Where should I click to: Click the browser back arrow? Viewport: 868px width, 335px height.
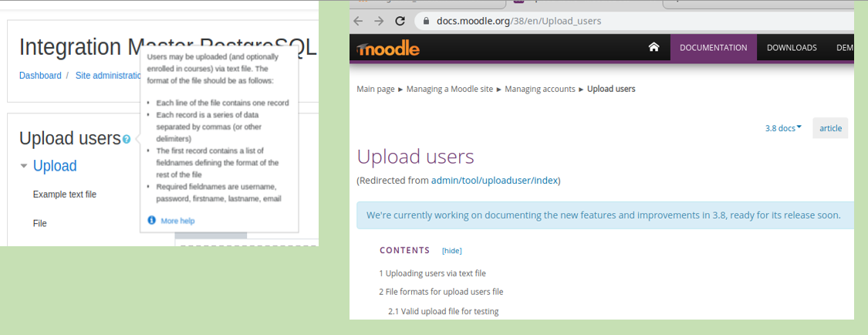[358, 21]
